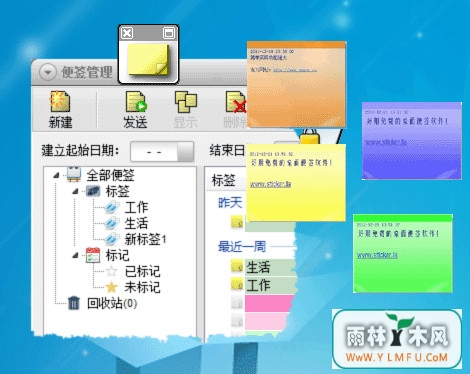The image size is (470, 374).
Task: Open www.sticker.la link in the purple note
Action: [x=387, y=142]
